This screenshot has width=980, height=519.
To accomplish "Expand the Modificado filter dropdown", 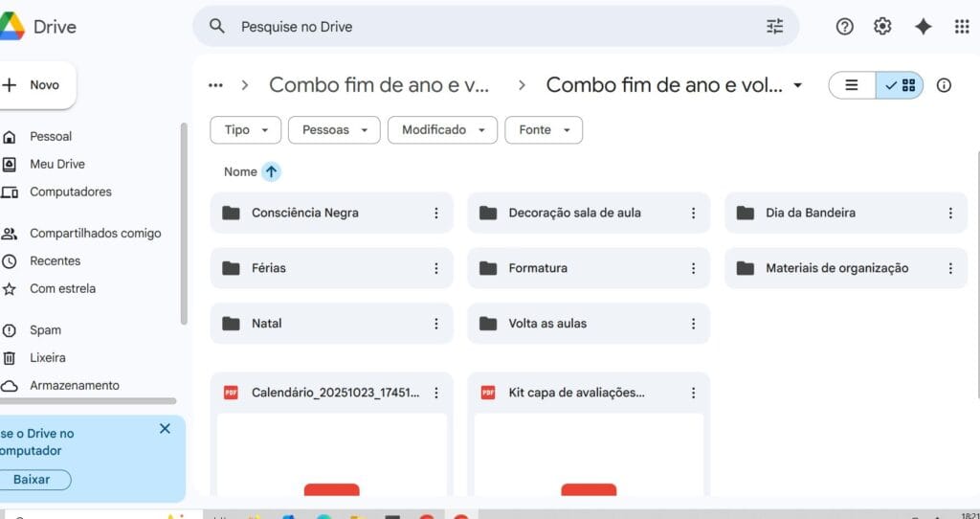I will pos(442,130).
